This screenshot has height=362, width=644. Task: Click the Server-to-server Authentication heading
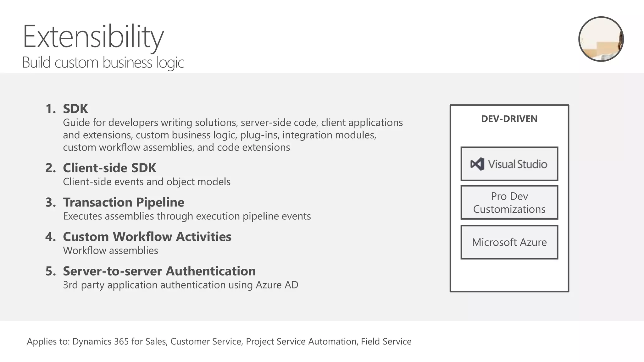click(159, 271)
